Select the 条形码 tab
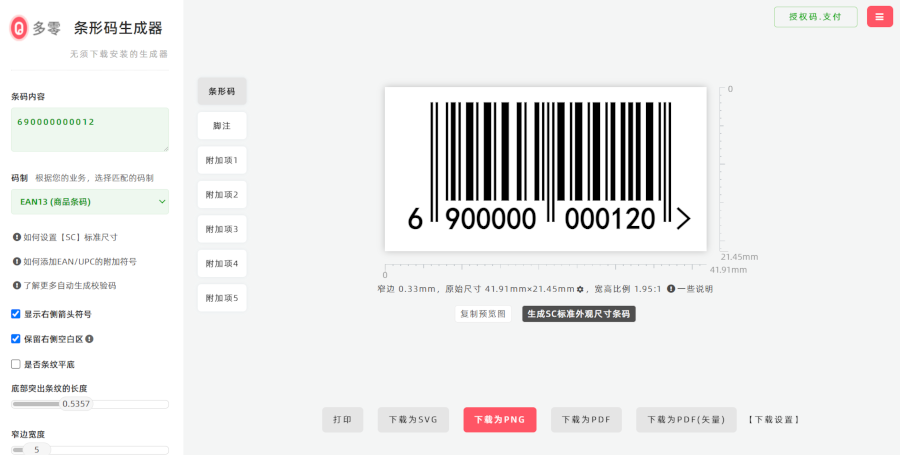Screen dimensions: 900x455 pyautogui.click(x=222, y=91)
